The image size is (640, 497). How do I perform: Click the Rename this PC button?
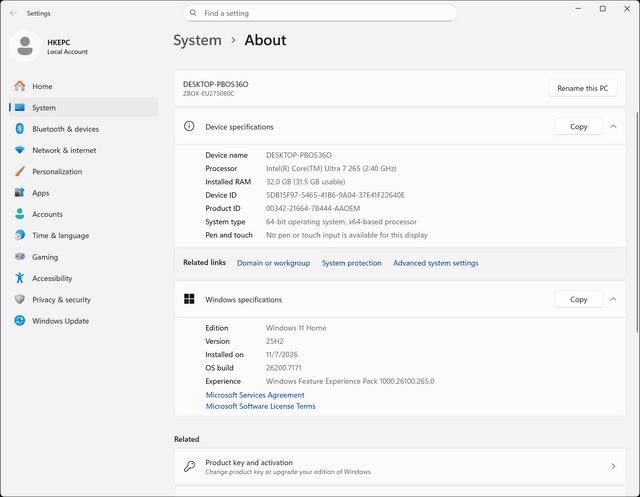(x=582, y=88)
